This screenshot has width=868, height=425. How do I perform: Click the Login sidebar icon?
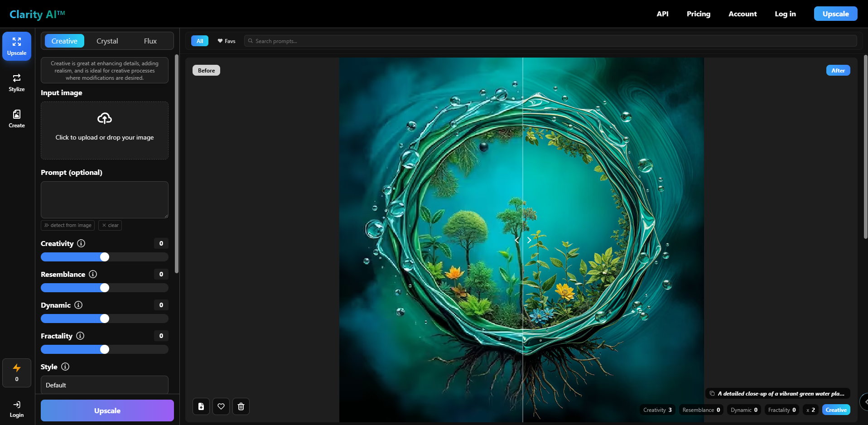click(17, 409)
